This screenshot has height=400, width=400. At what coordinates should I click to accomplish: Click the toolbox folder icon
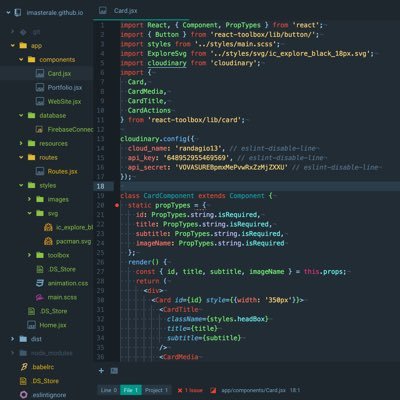(40, 255)
